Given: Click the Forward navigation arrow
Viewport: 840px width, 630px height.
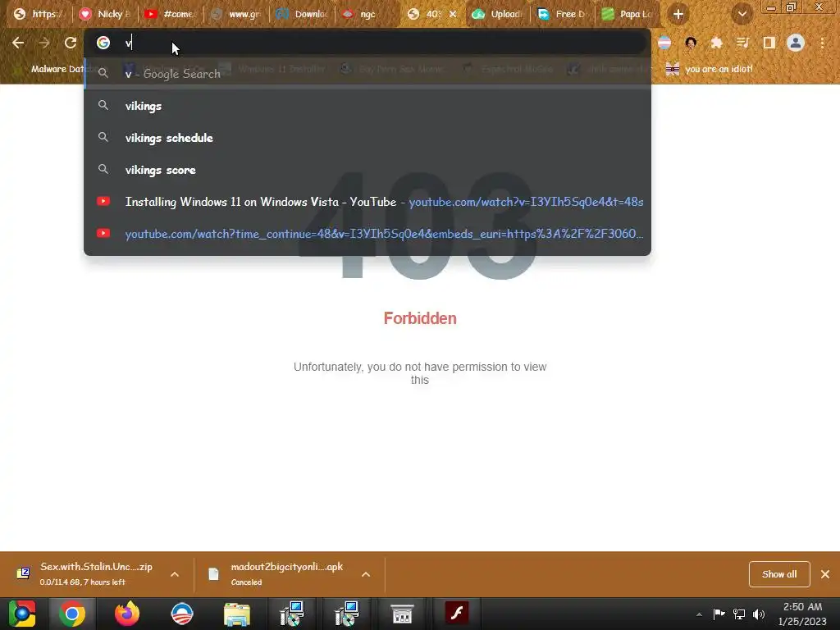Looking at the screenshot, I should (x=44, y=43).
